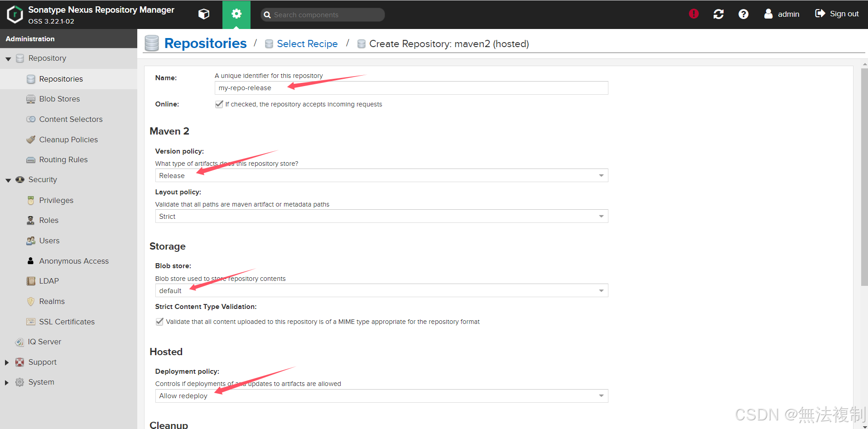Collapse the Repository tree section
868x429 pixels.
pyautogui.click(x=8, y=59)
